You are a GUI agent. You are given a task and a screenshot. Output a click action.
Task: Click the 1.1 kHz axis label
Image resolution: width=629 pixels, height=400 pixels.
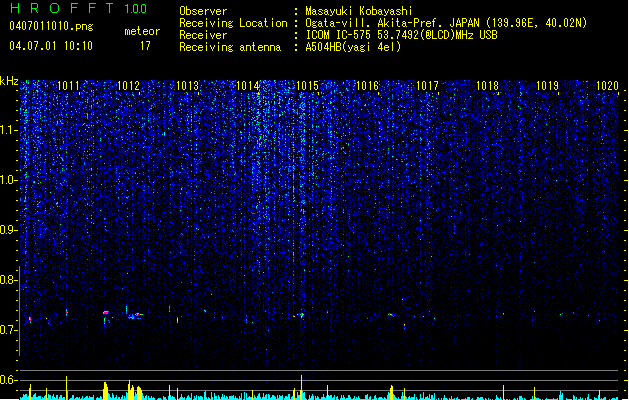pyautogui.click(x=8, y=130)
